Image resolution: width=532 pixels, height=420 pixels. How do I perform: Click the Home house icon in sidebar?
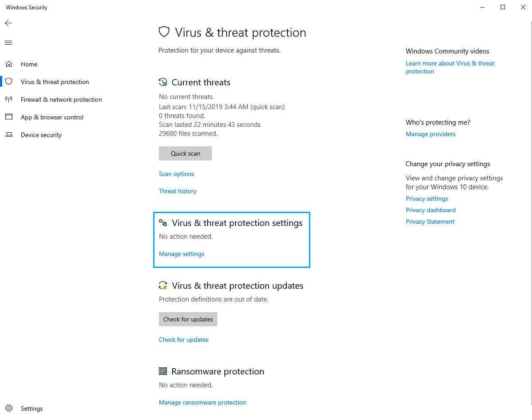pos(8,64)
